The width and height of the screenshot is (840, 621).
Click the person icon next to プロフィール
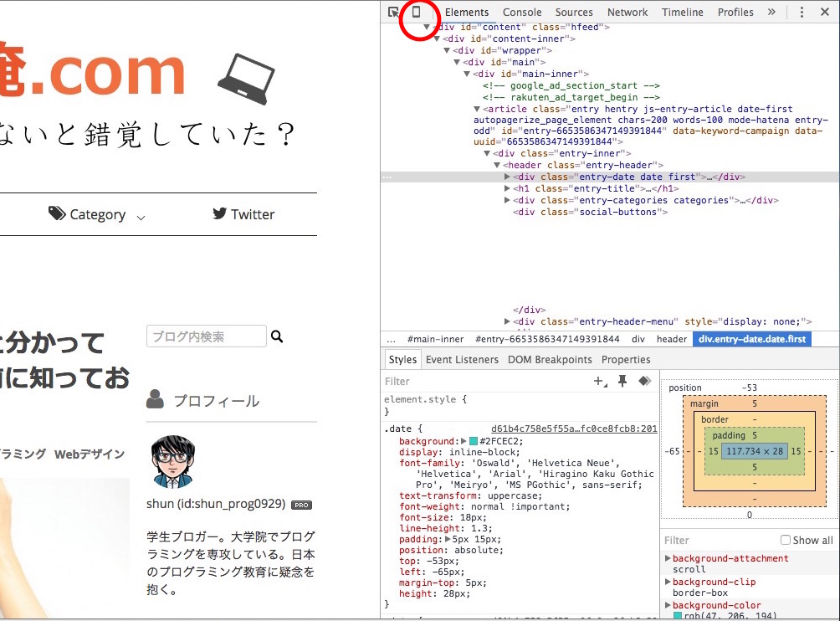click(x=156, y=400)
